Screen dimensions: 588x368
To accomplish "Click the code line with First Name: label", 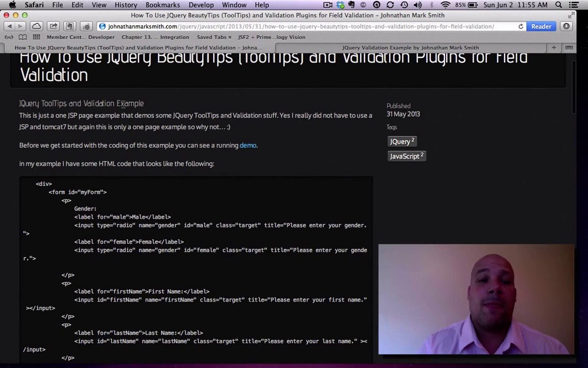I will (x=142, y=291).
